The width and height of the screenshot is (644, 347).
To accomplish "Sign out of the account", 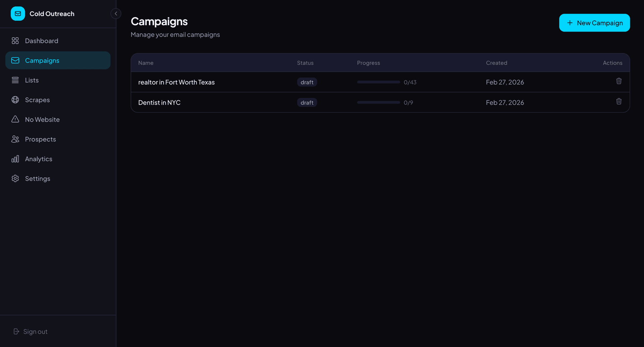I will [31, 332].
